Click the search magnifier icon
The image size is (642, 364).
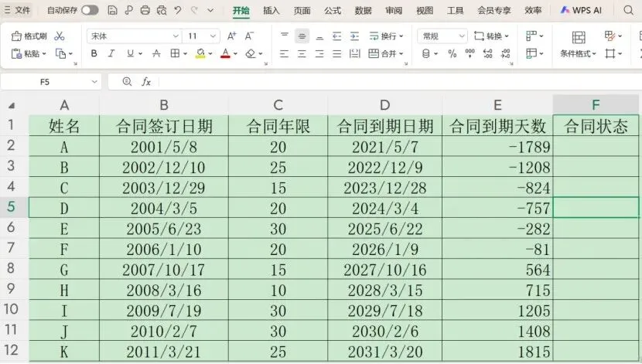629,10
